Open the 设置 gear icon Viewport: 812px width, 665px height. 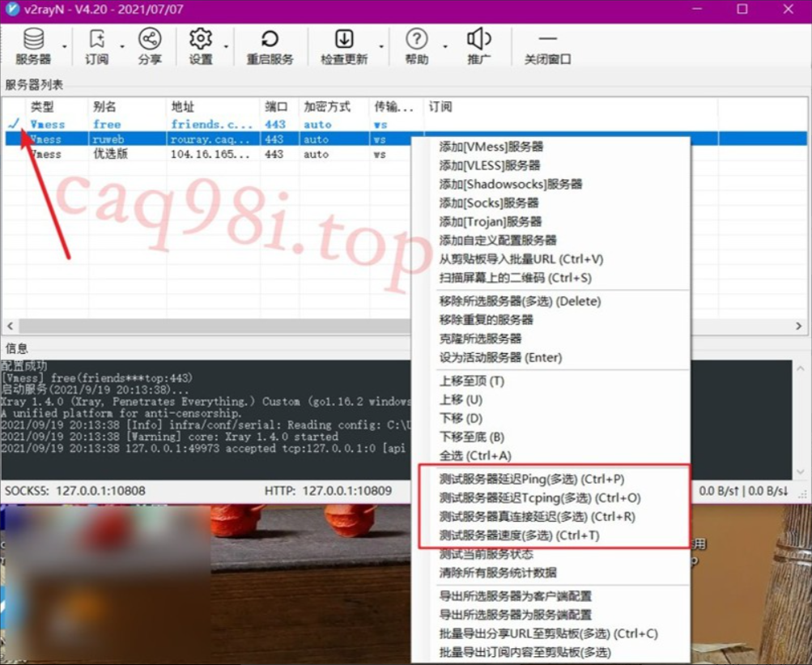pyautogui.click(x=201, y=46)
